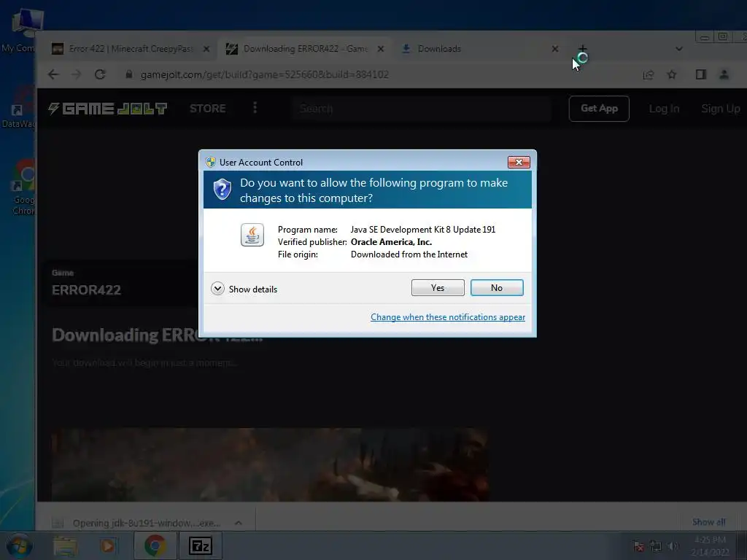747x560 pixels.
Task: Click the UAC shield question icon
Action: point(222,190)
